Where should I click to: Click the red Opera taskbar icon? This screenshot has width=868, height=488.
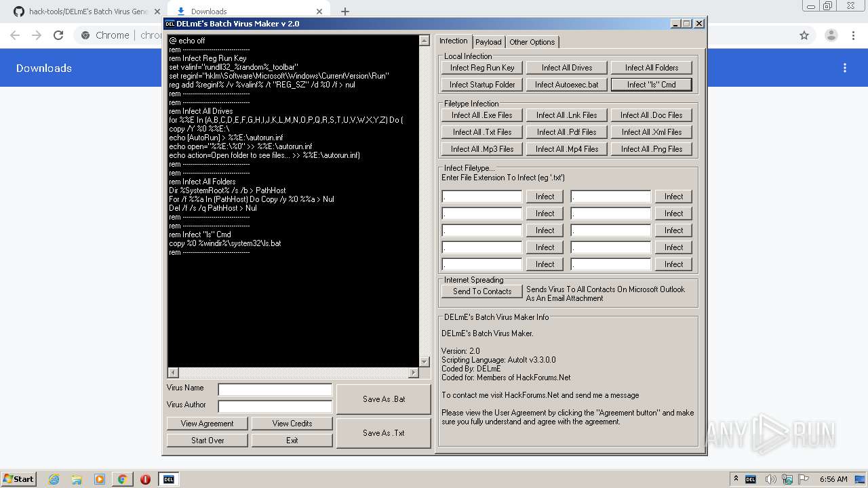coord(145,479)
